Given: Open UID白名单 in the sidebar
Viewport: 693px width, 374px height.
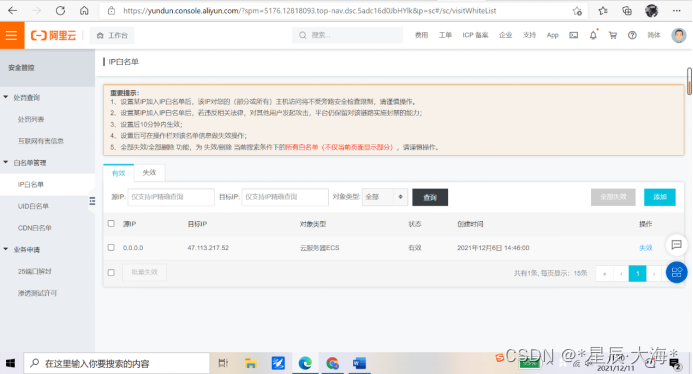Looking at the screenshot, I should click(x=33, y=206).
